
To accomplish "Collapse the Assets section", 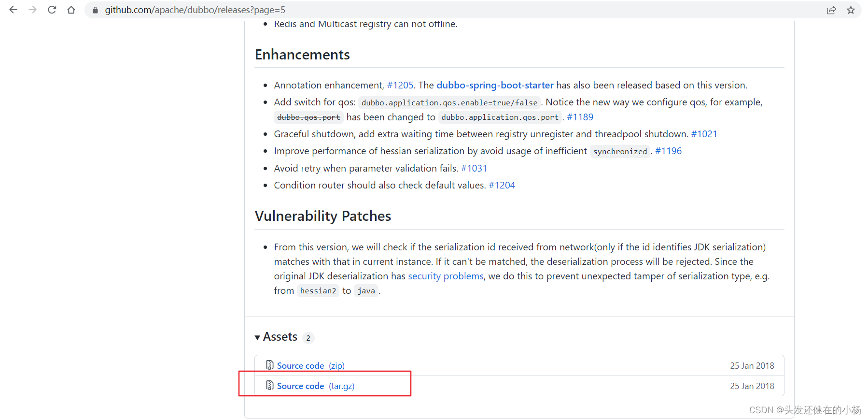I will 258,337.
